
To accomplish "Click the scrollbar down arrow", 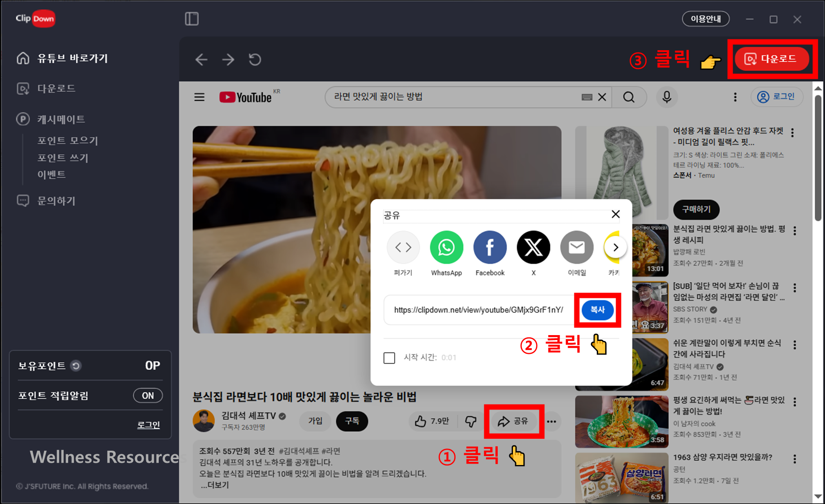I will pos(818,497).
